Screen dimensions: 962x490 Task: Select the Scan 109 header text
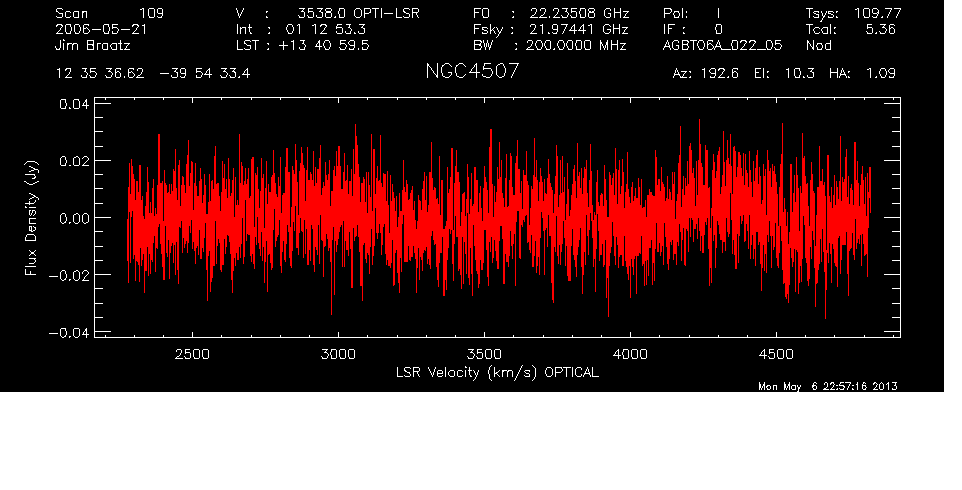(x=110, y=13)
